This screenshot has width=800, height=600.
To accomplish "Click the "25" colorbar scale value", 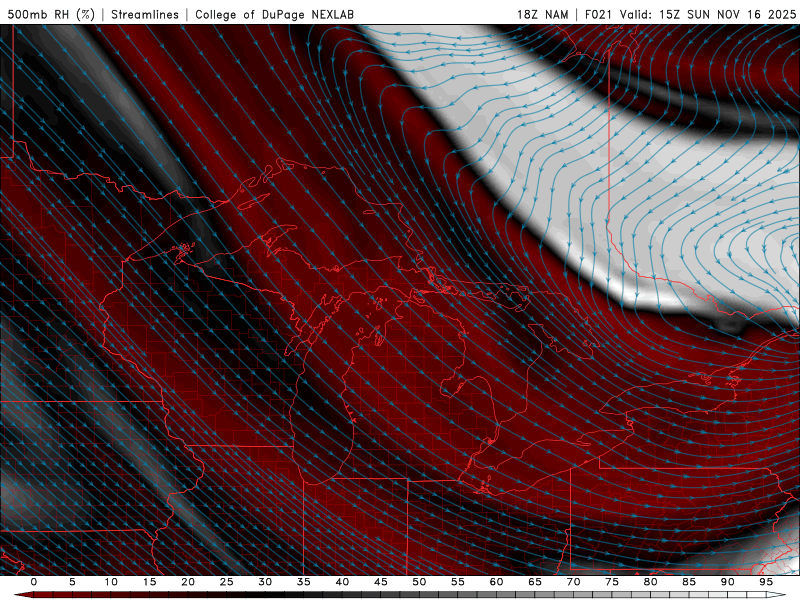I will tap(227, 582).
